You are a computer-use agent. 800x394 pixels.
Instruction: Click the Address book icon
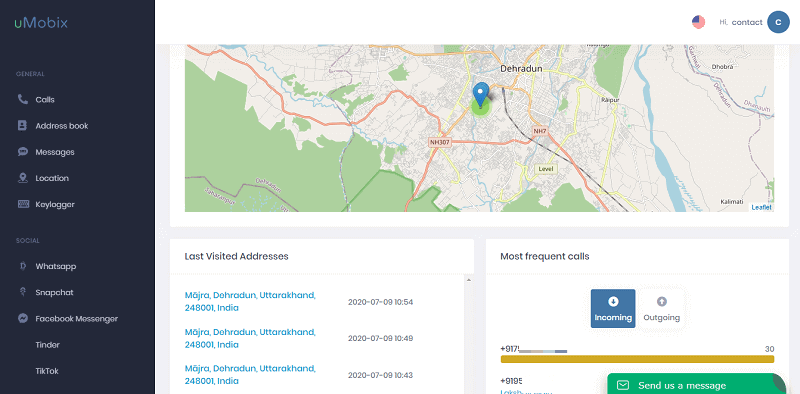click(22, 126)
